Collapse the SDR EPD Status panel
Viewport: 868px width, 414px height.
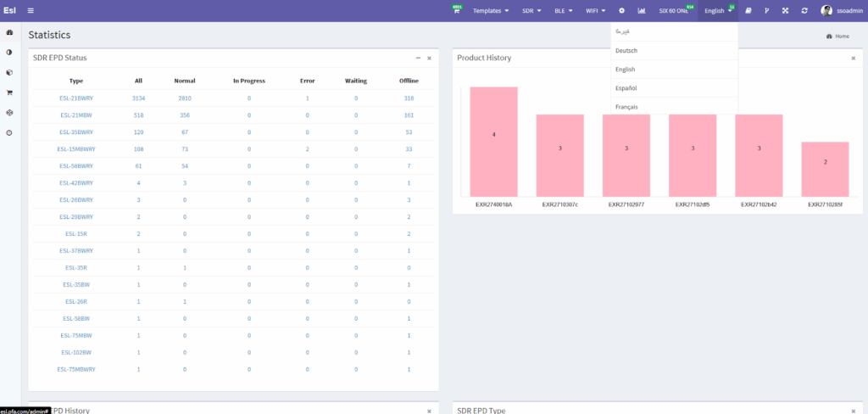click(x=418, y=58)
